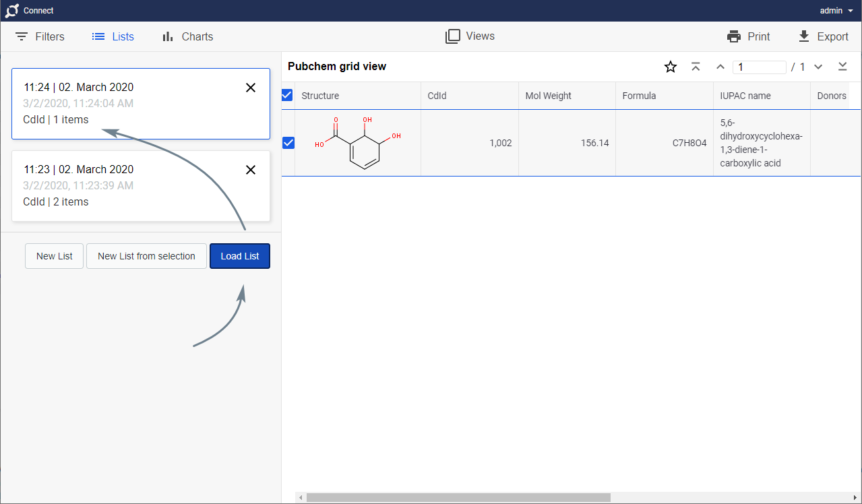Toggle select-all checkbox in grid header
Image resolution: width=862 pixels, height=504 pixels.
pos(287,96)
